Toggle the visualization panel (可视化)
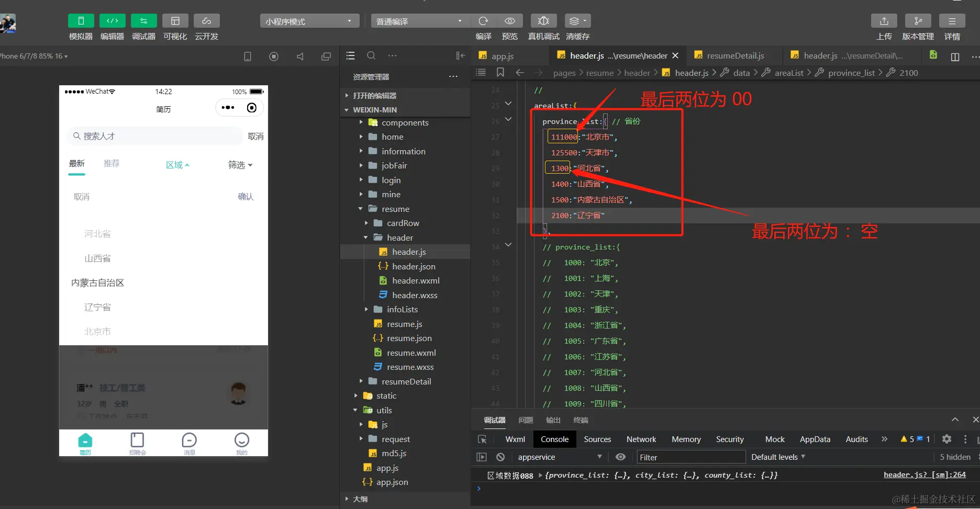This screenshot has height=509, width=980. click(175, 21)
